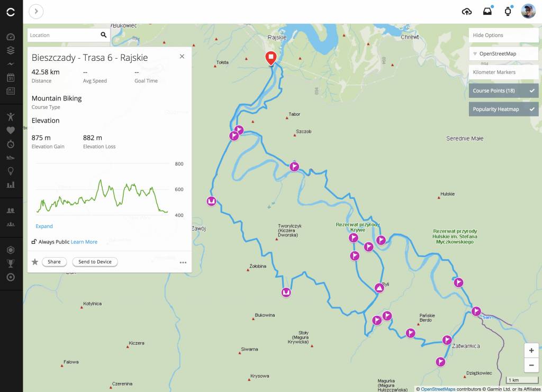
Task: Open the three-dot more options menu
Action: coord(183,262)
